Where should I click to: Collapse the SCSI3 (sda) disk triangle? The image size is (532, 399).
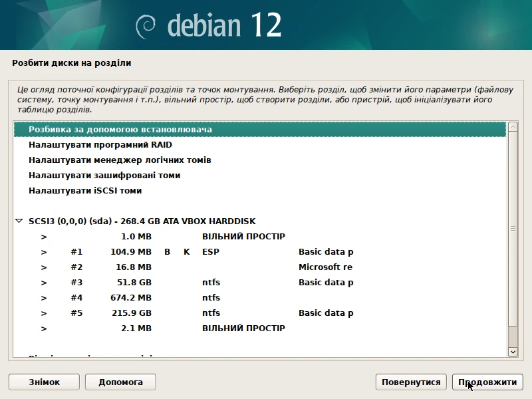19,221
